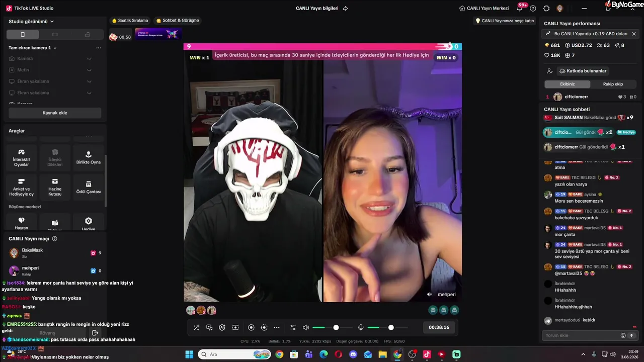Screen dimensions: 644x362
Task: Open the scene three-dot menu
Action: coord(99,48)
